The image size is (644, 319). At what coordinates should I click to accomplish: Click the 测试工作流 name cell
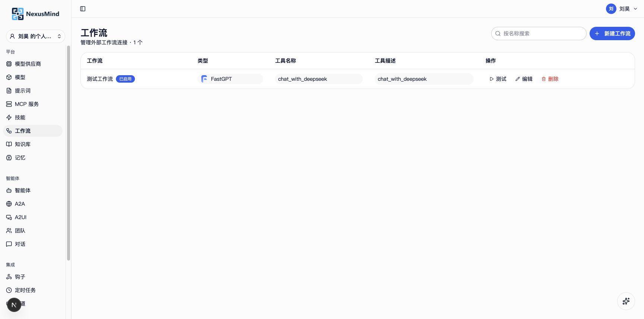[100, 79]
